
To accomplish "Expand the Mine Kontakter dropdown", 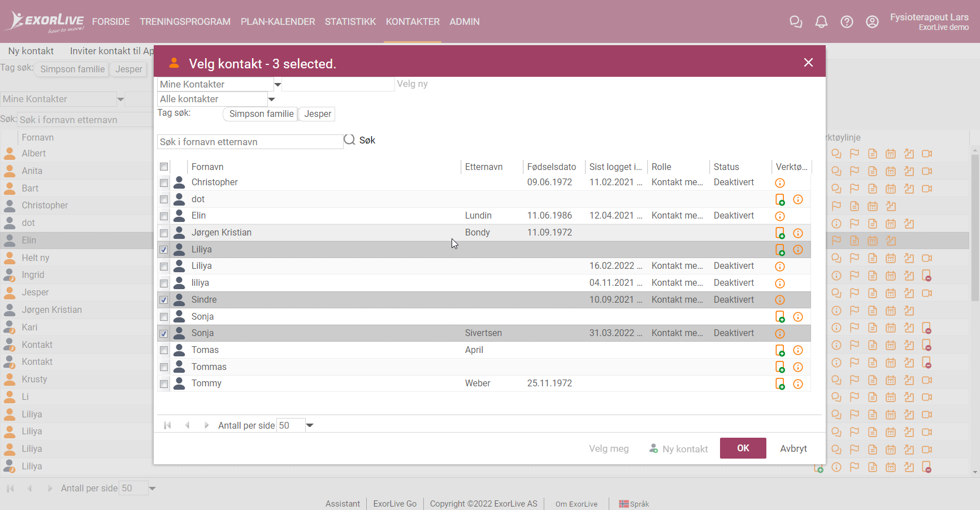I will coord(277,84).
